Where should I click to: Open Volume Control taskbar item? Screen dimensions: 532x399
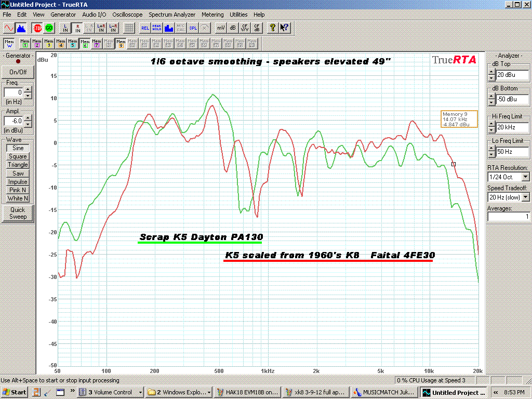[x=110, y=392]
